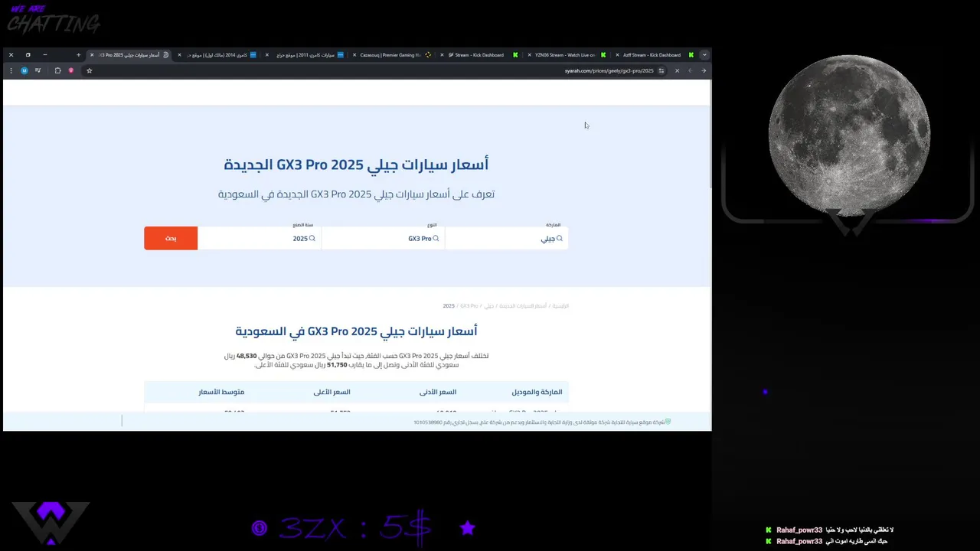
Task: Open site information icon beside URL
Action: [x=661, y=70]
